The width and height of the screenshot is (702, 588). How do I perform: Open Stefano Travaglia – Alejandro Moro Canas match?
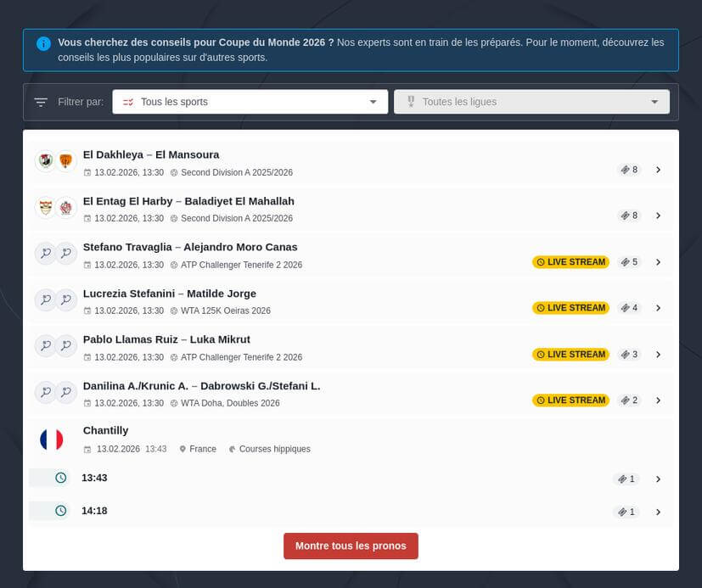tap(190, 247)
